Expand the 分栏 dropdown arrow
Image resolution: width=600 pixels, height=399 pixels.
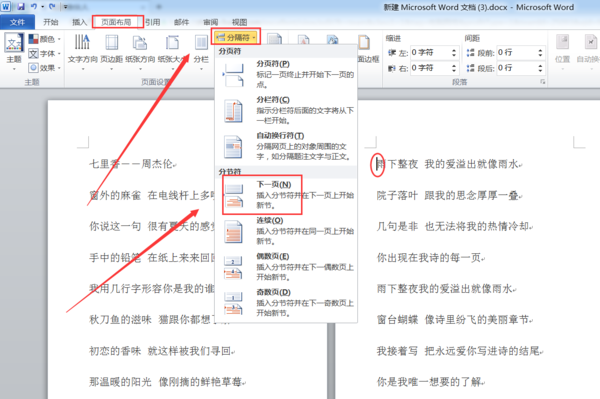coord(201,69)
